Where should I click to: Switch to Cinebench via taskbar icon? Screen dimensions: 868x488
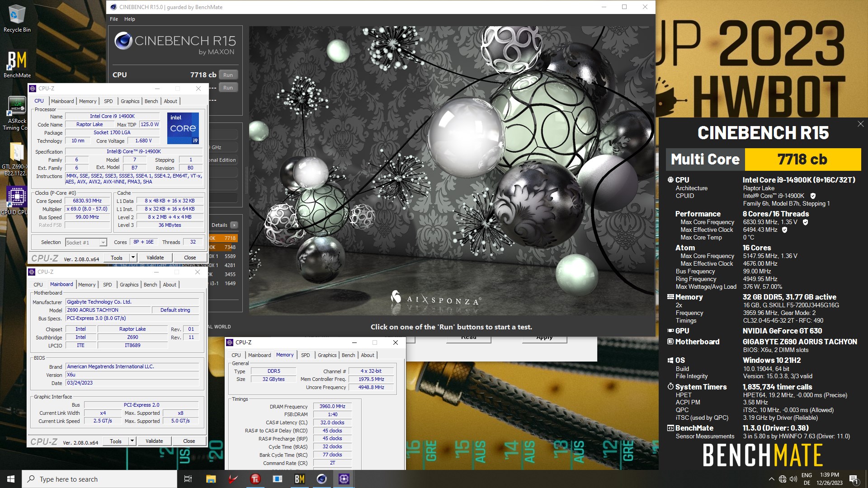tap(321, 479)
